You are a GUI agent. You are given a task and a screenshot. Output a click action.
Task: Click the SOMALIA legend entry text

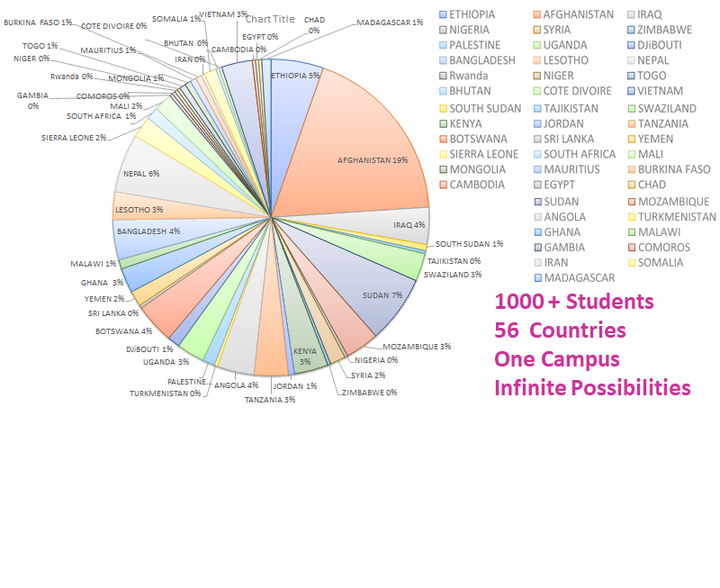pos(661,263)
